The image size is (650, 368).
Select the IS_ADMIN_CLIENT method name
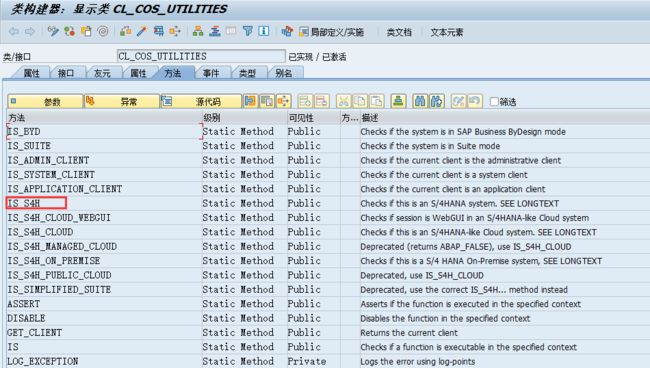tap(48, 160)
